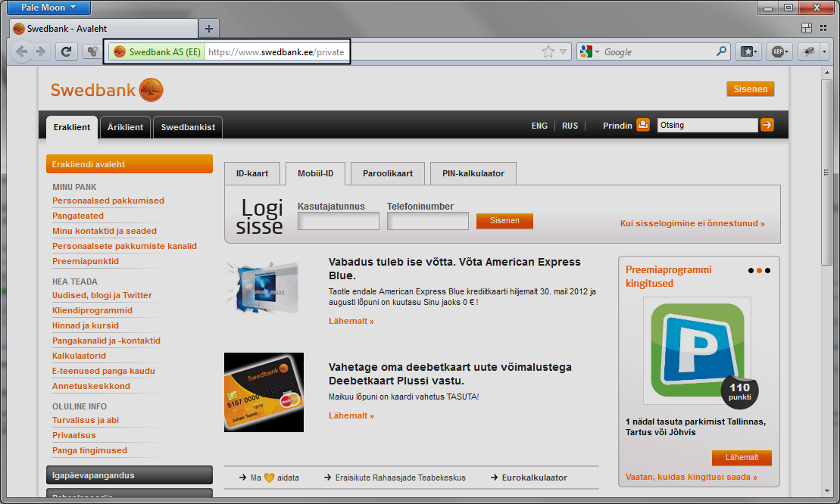Open the Tab Groups icon
Image resolution: width=840 pixels, height=504 pixels.
(806, 28)
